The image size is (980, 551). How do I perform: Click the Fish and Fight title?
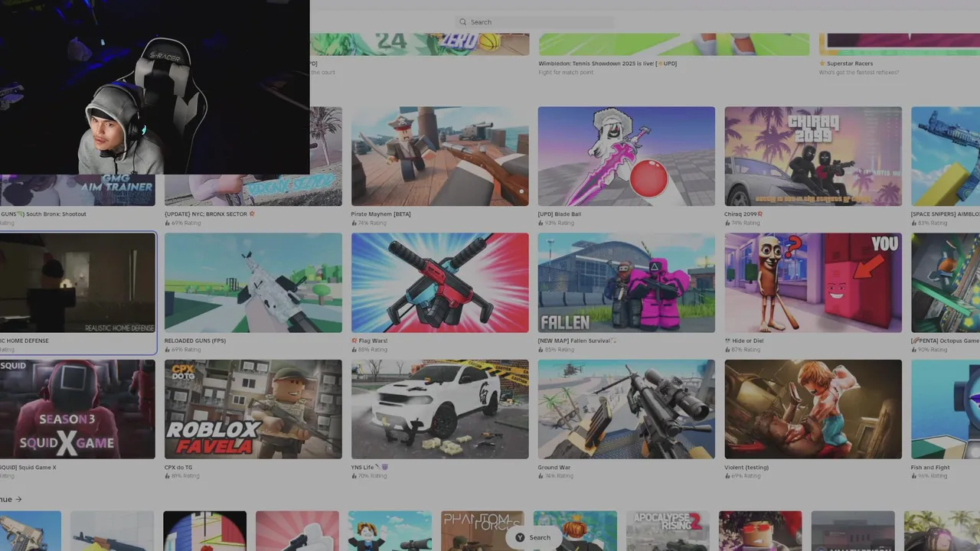click(x=932, y=468)
